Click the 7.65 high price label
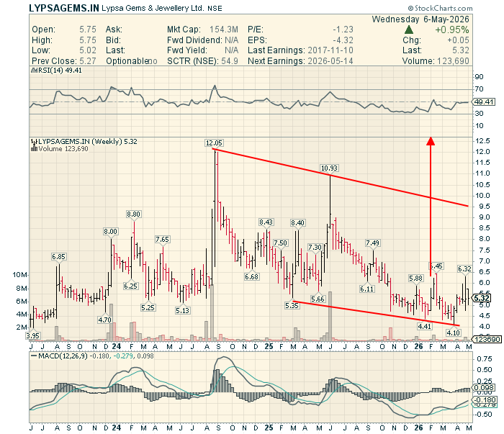 pyautogui.click(x=162, y=240)
